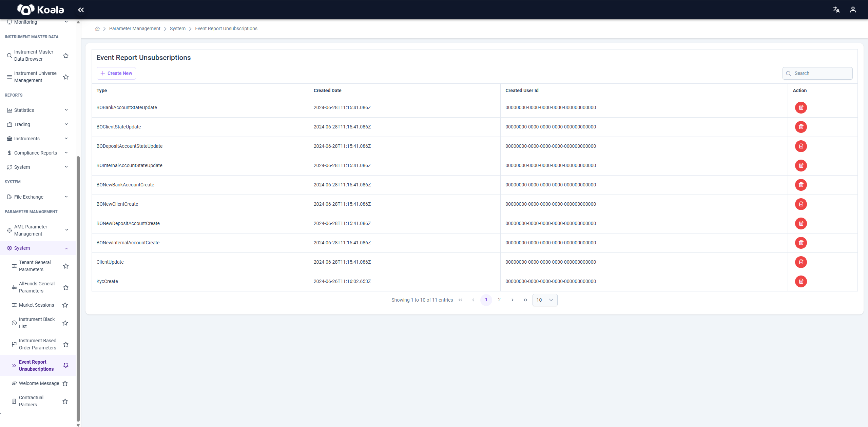Viewport: 868px width, 427px height.
Task: Delete the BONewBankAccountCreate row
Action: [x=801, y=185]
